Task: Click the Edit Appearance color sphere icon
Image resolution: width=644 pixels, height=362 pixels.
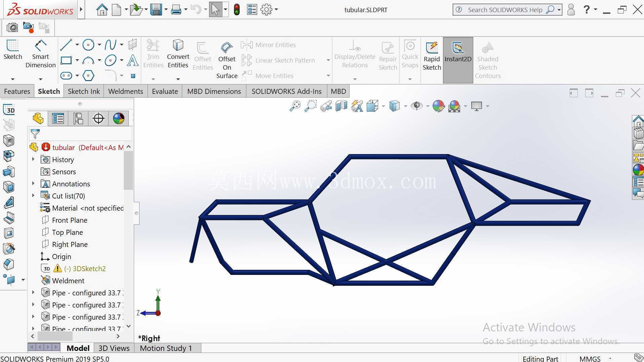Action: pyautogui.click(x=439, y=106)
